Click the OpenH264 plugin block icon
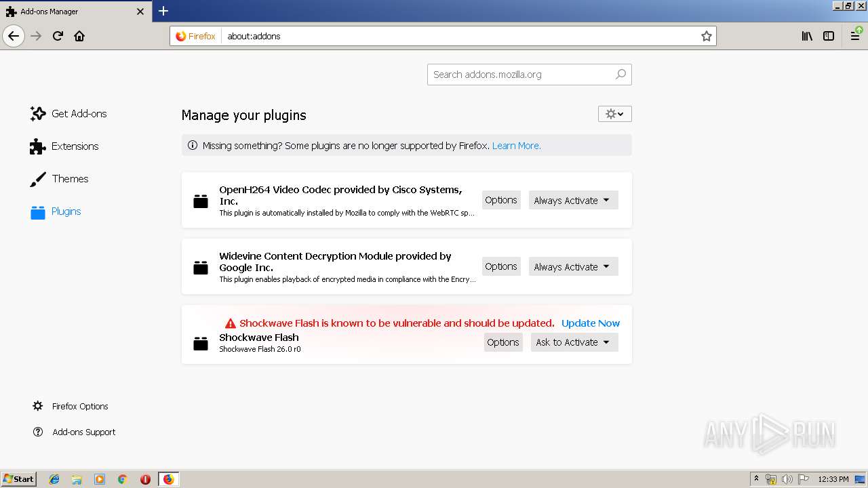This screenshot has width=868, height=488. [x=201, y=201]
